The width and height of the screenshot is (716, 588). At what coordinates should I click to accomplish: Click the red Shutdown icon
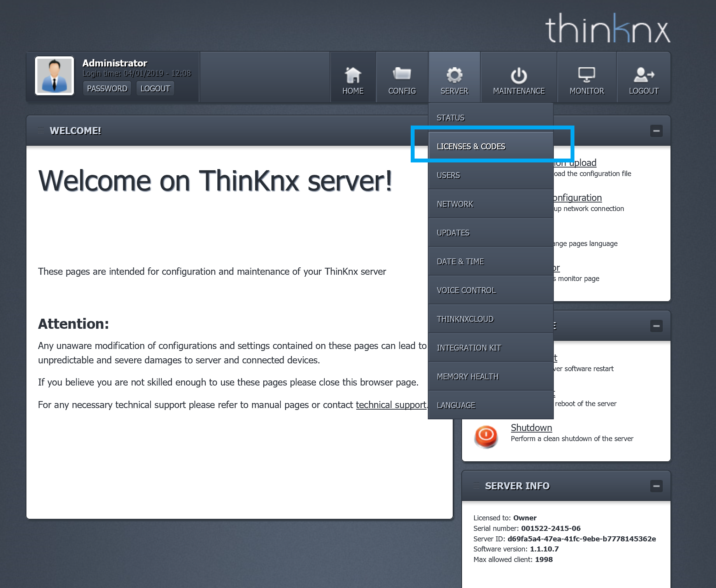[x=486, y=436]
